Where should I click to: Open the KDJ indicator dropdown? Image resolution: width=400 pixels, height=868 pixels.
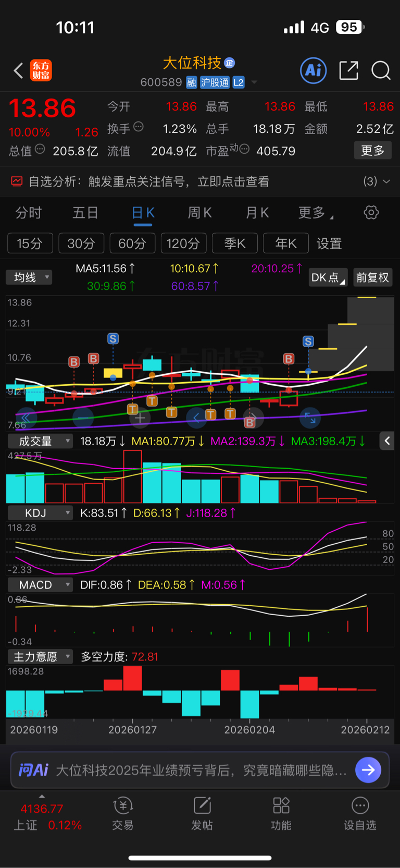point(40,513)
